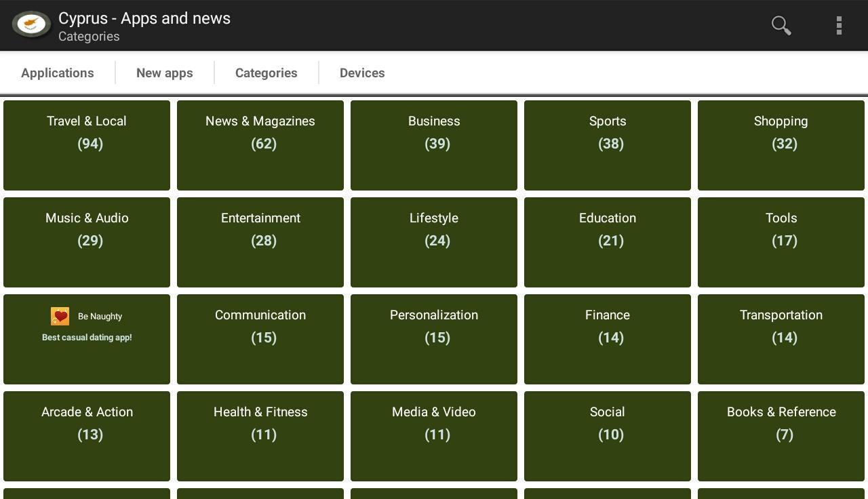Open the Travel & Local category
The image size is (868, 499).
[87, 145]
